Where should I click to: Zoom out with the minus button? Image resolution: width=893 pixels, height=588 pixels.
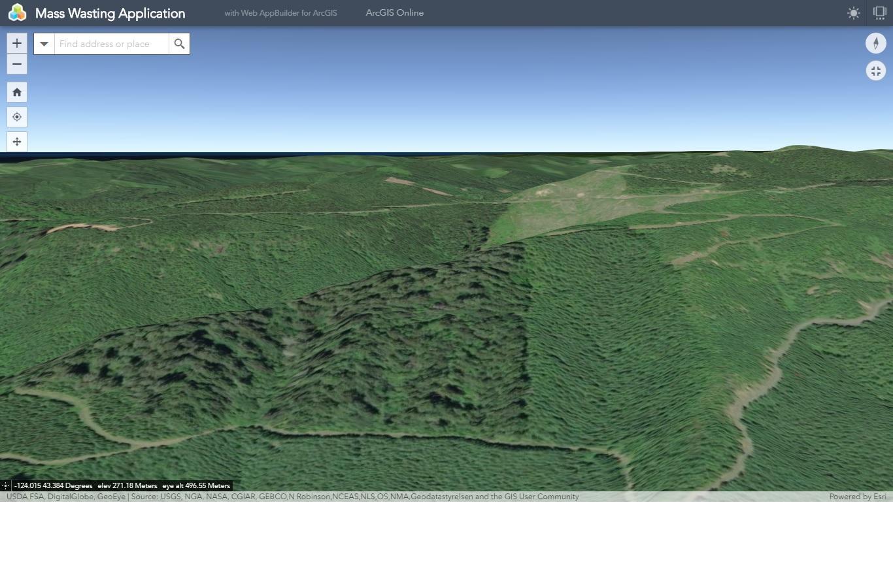click(x=17, y=64)
